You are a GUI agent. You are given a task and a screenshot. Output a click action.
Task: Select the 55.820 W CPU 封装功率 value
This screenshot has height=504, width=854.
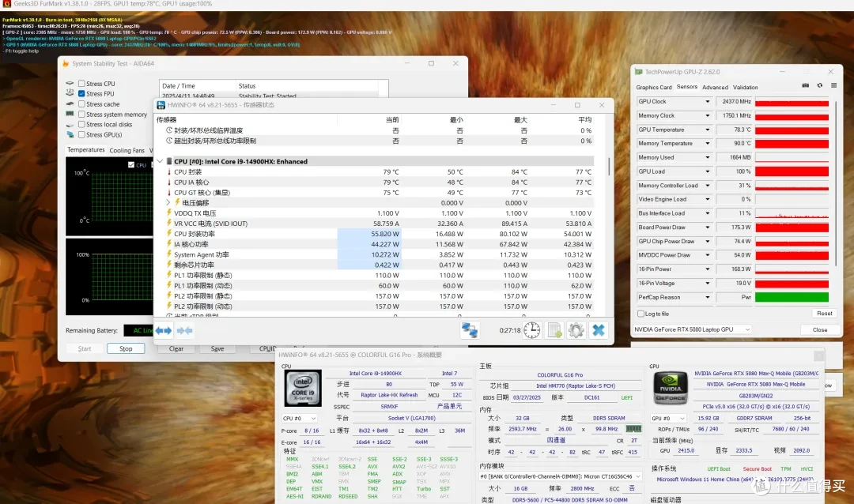[384, 234]
